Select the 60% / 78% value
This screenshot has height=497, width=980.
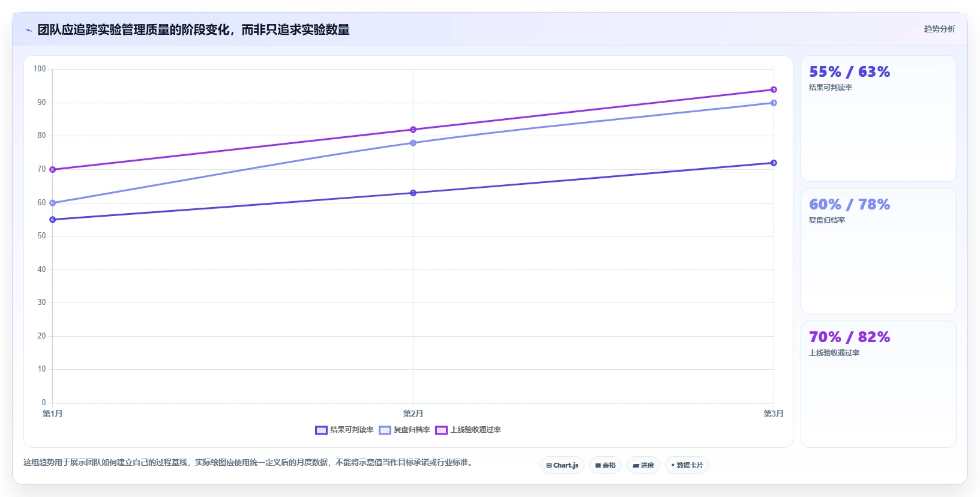[849, 205]
